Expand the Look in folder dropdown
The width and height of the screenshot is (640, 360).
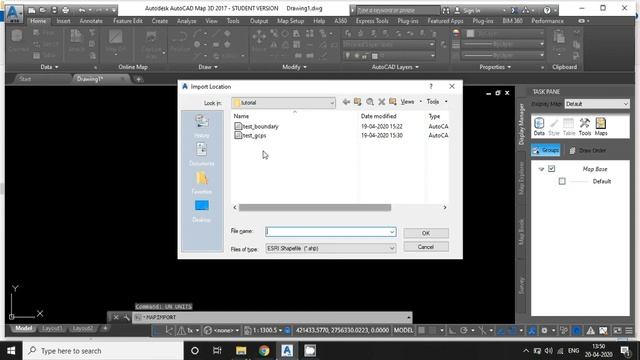pos(331,103)
